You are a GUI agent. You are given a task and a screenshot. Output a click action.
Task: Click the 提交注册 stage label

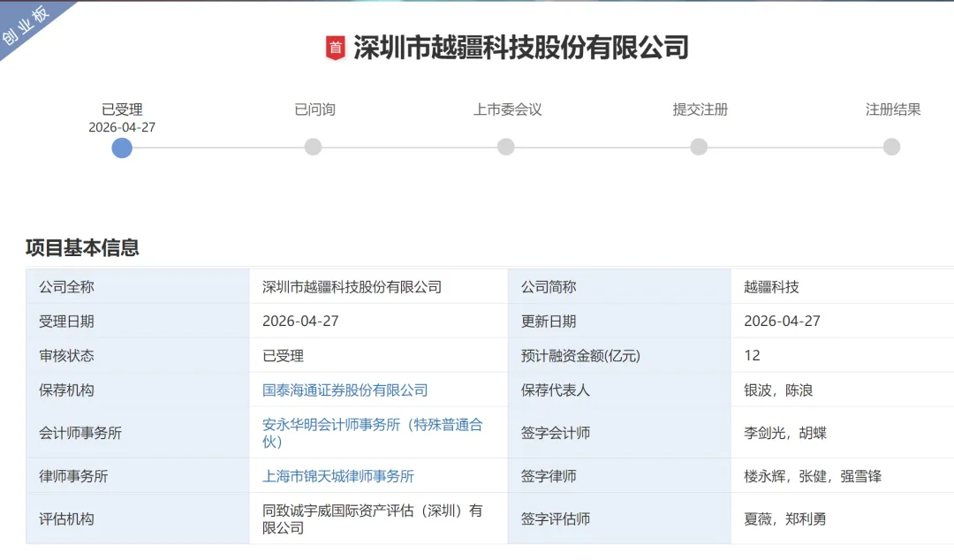tap(700, 110)
